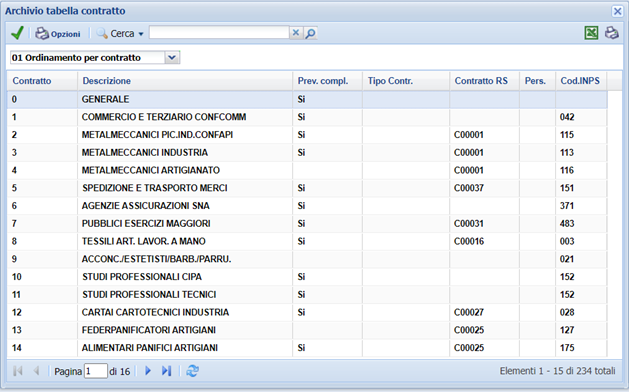Click Si in the GENERALE row
Viewport: 629px width, 392px height.
tap(301, 99)
